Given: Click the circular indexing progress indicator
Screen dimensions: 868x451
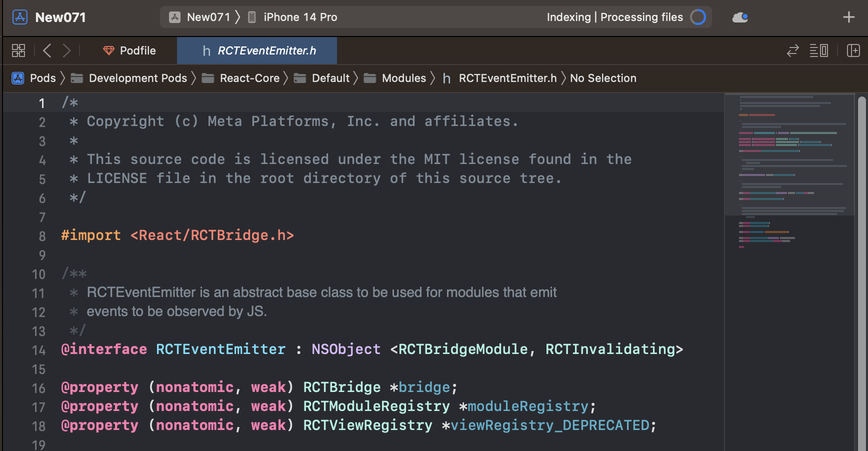Looking at the screenshot, I should [698, 16].
